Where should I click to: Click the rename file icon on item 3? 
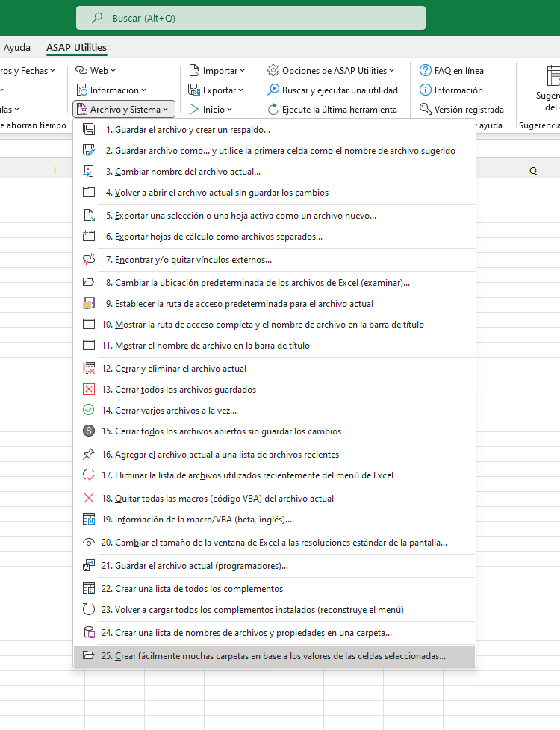(x=89, y=172)
